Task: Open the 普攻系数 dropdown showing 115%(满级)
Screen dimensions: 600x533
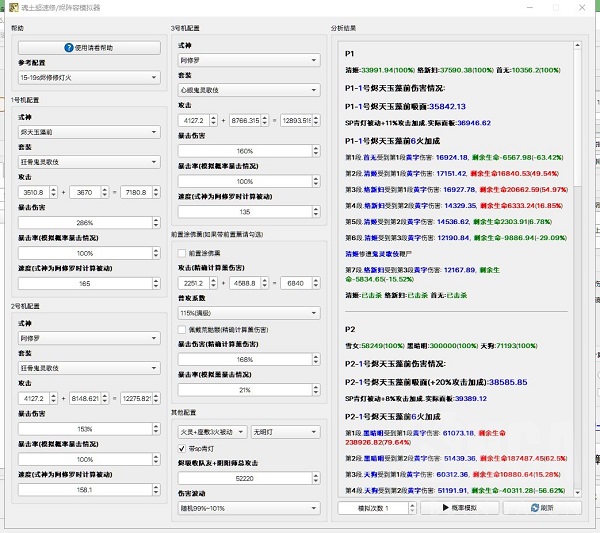Action: [248, 313]
